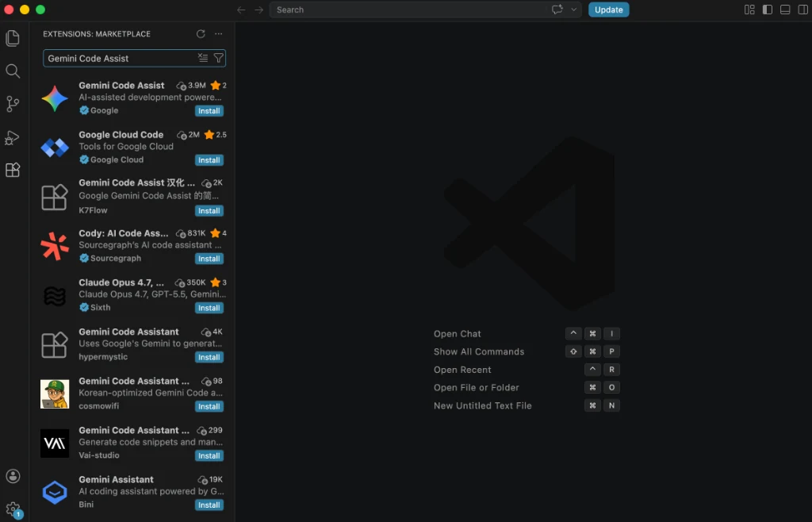Open the Manage gear icon
812x522 pixels.
tap(13, 509)
